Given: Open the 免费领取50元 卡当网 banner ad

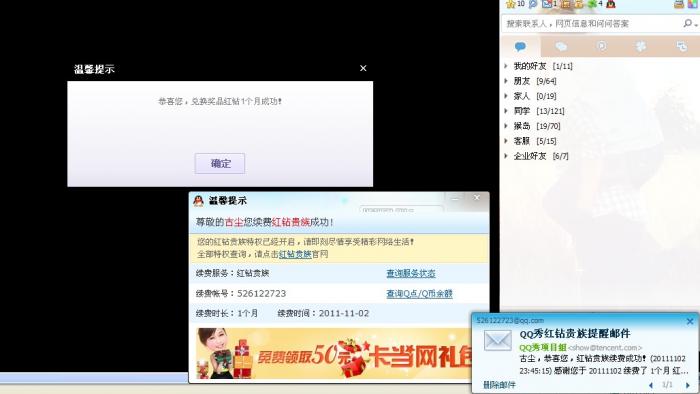Looking at the screenshot, I should click(334, 353).
